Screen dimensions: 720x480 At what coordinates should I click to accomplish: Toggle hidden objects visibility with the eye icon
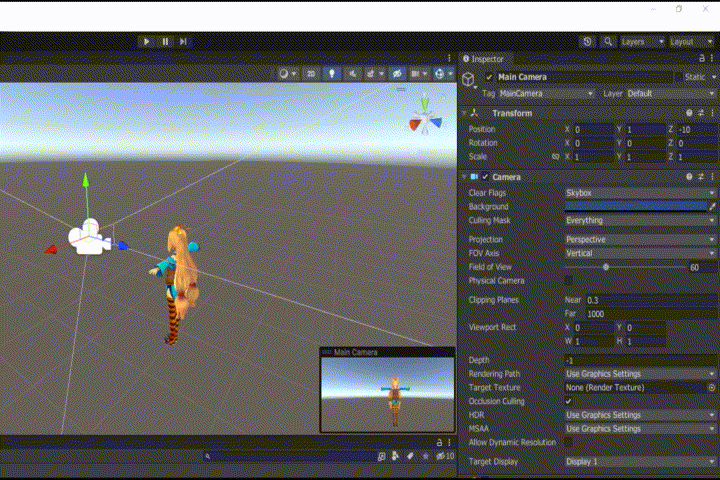pyautogui.click(x=397, y=73)
